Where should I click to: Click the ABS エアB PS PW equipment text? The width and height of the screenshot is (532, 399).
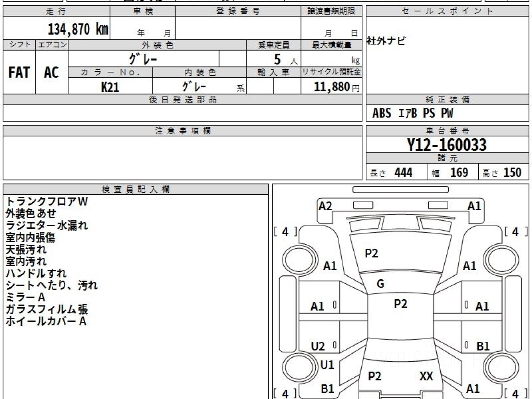[x=413, y=113]
